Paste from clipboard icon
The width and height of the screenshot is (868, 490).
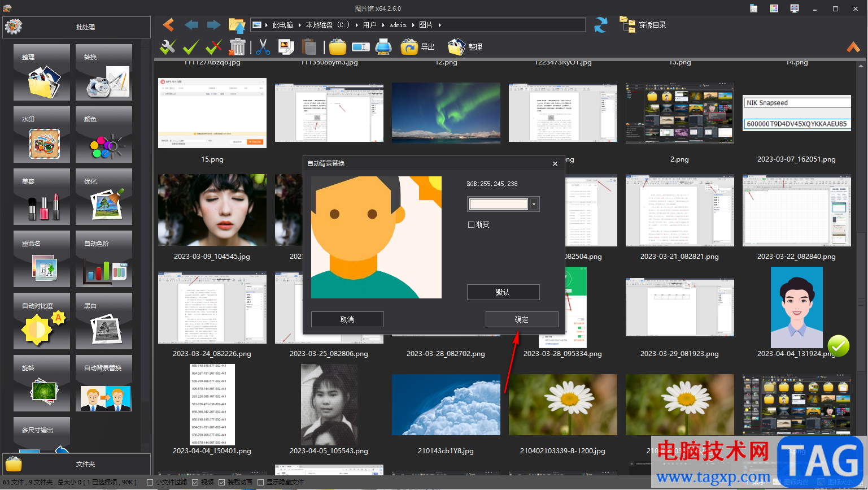tap(309, 47)
